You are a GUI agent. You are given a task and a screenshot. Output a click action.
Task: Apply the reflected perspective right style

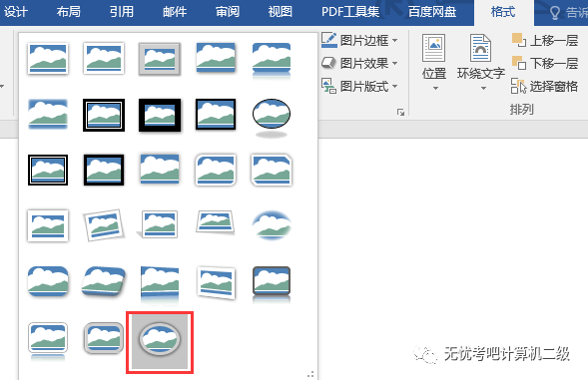pyautogui.click(x=160, y=285)
